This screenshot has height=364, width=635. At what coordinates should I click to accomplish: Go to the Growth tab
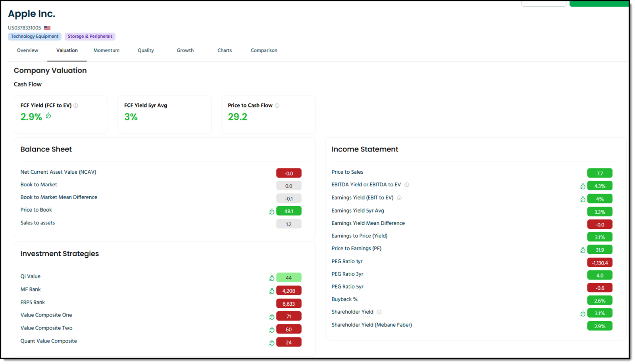185,50
